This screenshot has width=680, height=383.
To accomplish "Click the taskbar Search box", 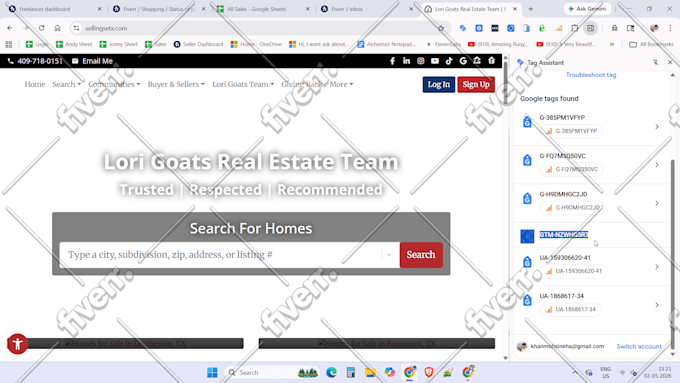I will pos(272,373).
